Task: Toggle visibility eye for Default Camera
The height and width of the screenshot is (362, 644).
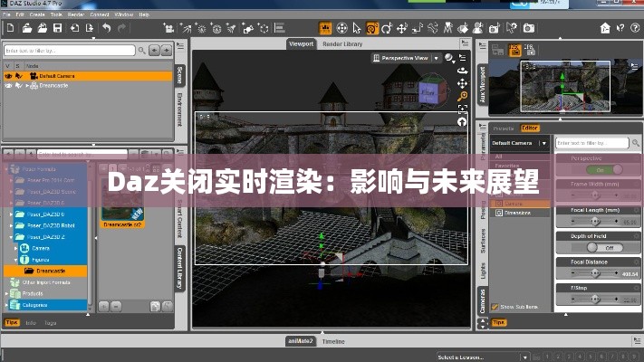Action: click(9, 77)
